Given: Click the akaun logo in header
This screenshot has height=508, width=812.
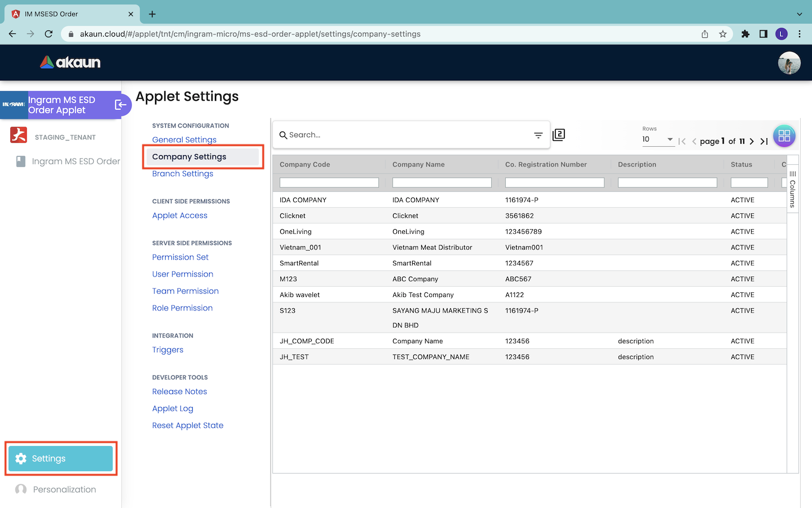Looking at the screenshot, I should [70, 63].
